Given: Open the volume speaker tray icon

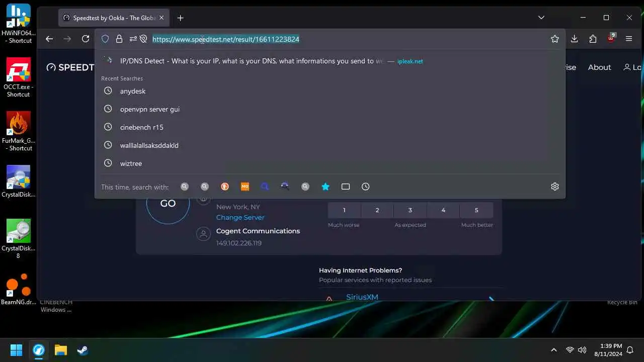Looking at the screenshot, I should (583, 350).
